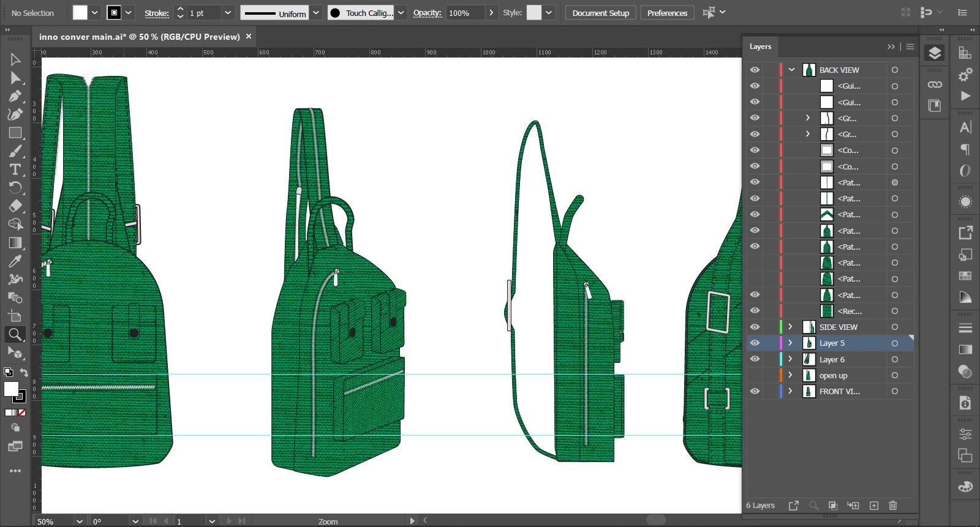Image resolution: width=980 pixels, height=527 pixels.
Task: Open Document Setup
Action: tap(601, 13)
